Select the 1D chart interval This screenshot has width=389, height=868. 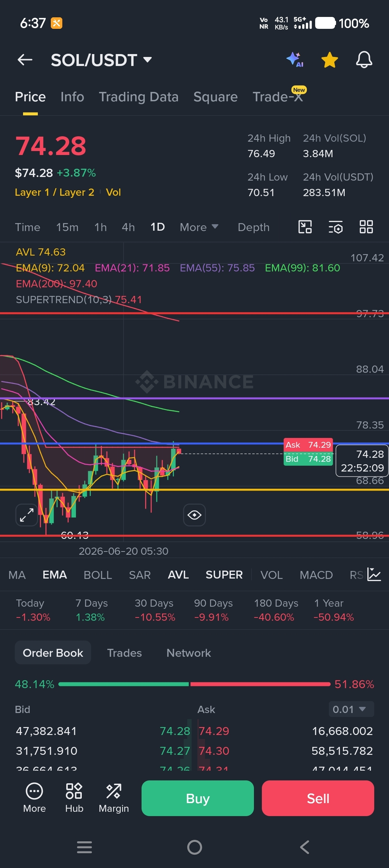(157, 227)
